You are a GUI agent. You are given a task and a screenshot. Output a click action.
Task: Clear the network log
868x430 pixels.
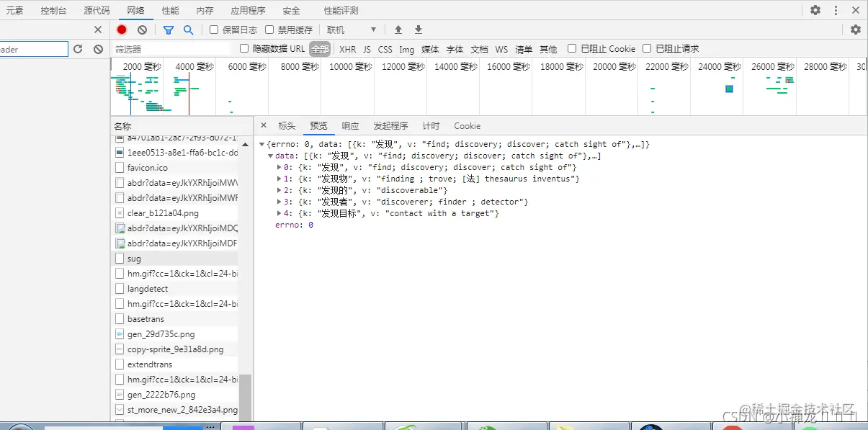pyautogui.click(x=142, y=30)
